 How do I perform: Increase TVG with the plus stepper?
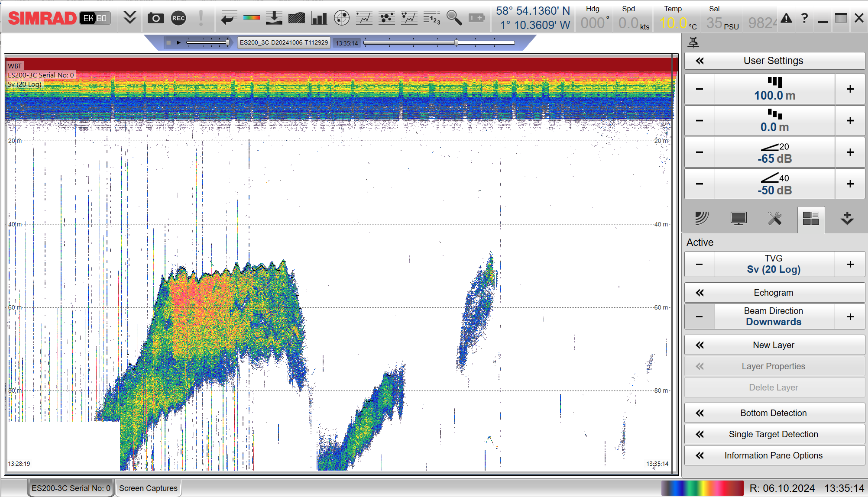(850, 264)
